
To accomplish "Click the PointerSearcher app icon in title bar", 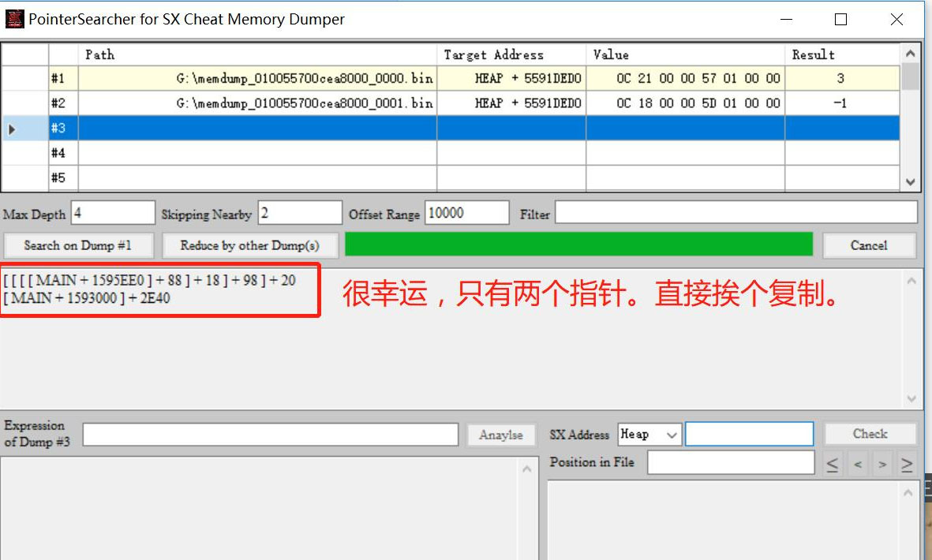I will [x=14, y=19].
